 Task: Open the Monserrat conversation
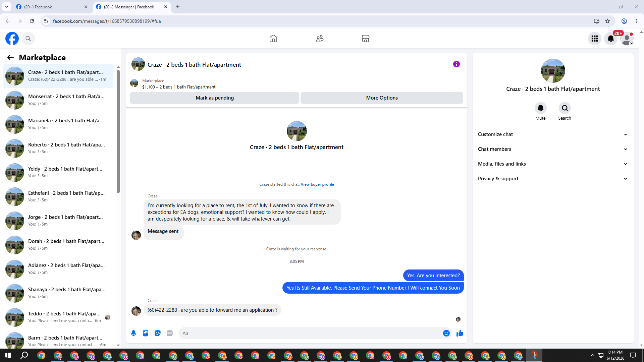tap(58, 100)
